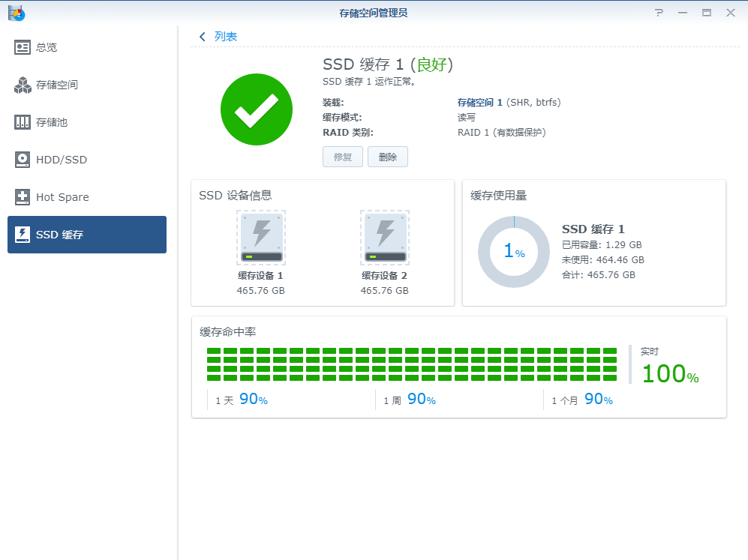Click the Storage Pool (存储池) icon

pyautogui.click(x=23, y=122)
